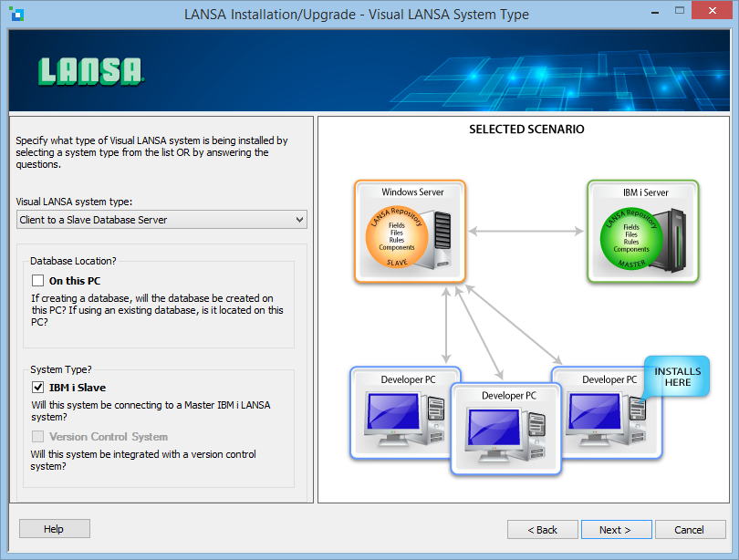This screenshot has height=560, width=739.
Task: Click the LANSA logo in the banner
Action: pyautogui.click(x=90, y=71)
